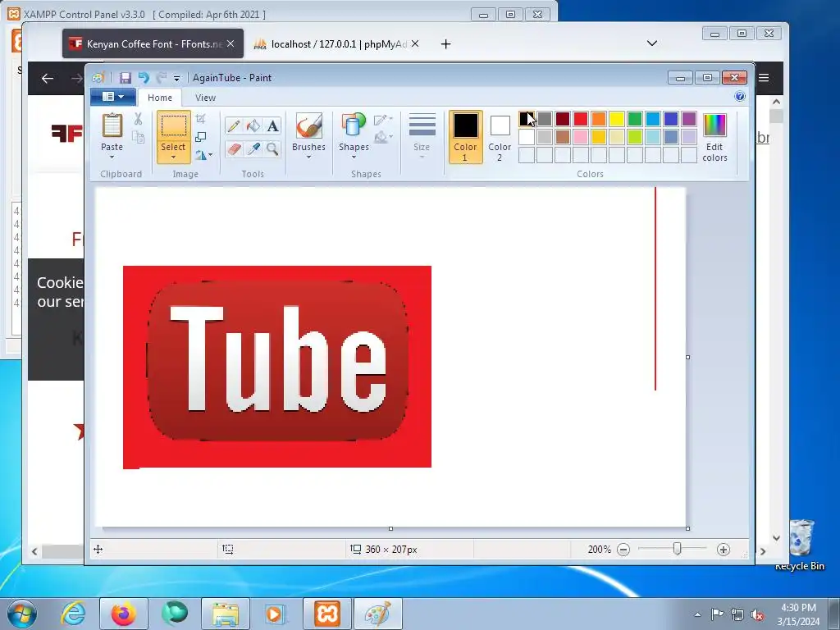Image resolution: width=840 pixels, height=630 pixels.
Task: Open the Rotate dropdown in Image group
Action: coord(203,155)
